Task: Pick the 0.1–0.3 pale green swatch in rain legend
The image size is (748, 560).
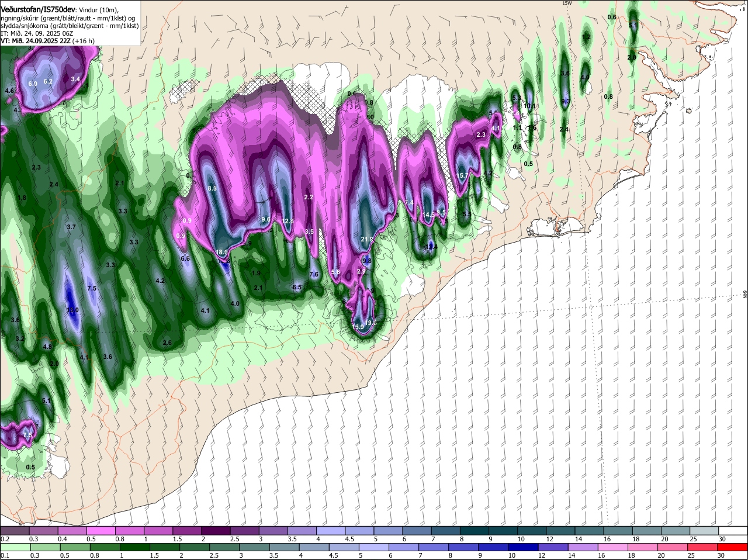Action: (17, 547)
